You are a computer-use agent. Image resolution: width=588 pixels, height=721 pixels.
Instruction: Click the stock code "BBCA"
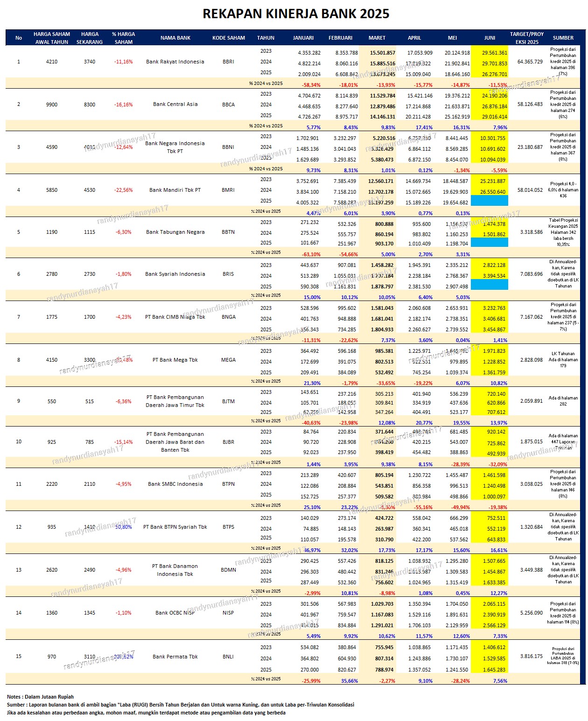tap(228, 105)
